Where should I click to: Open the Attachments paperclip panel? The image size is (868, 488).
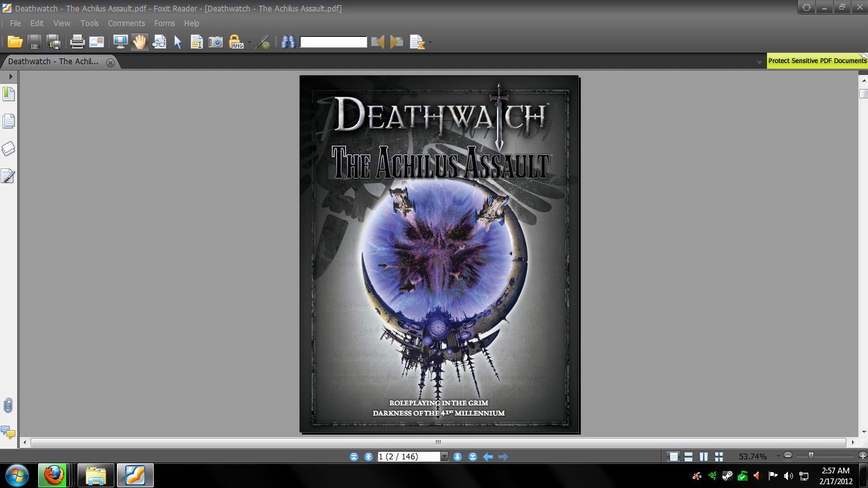[x=8, y=405]
